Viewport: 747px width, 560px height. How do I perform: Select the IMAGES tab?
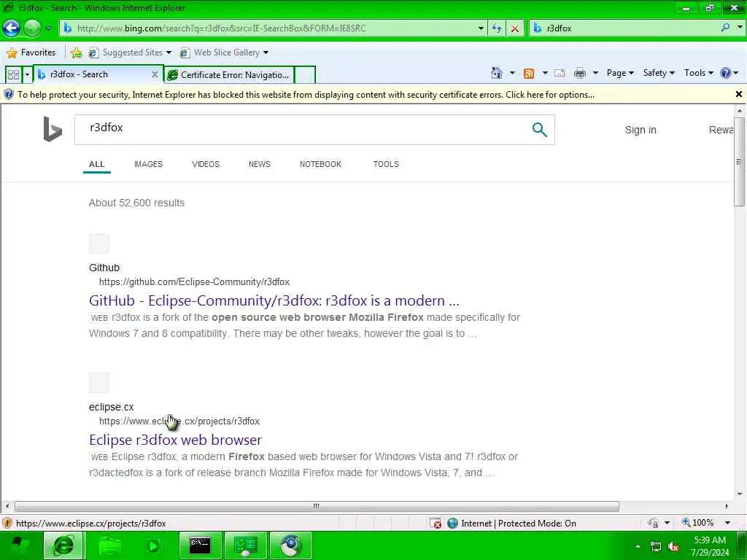pyautogui.click(x=148, y=164)
